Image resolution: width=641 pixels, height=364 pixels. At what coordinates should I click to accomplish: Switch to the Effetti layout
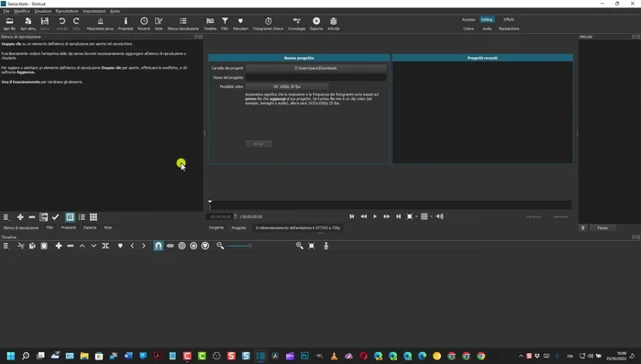click(x=509, y=19)
